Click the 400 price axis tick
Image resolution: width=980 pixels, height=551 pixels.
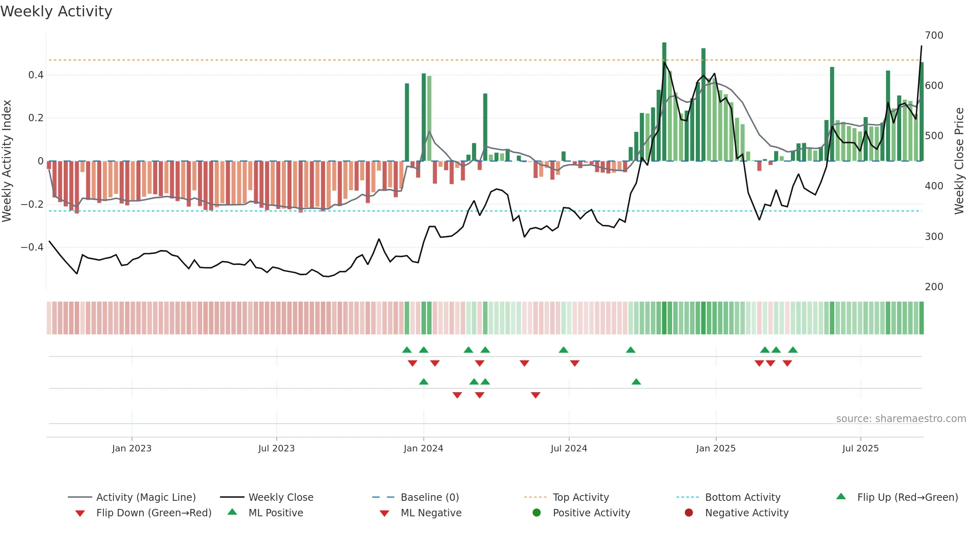point(934,186)
